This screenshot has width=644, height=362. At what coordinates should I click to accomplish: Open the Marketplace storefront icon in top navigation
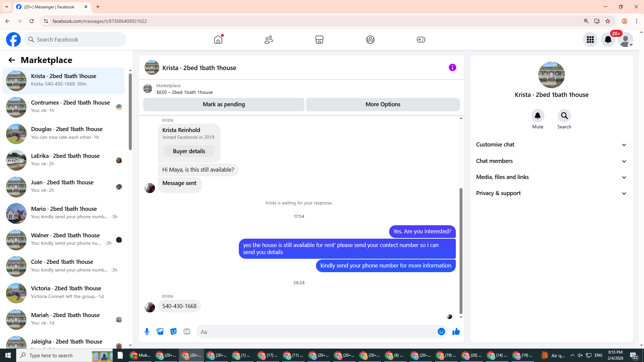(x=319, y=40)
